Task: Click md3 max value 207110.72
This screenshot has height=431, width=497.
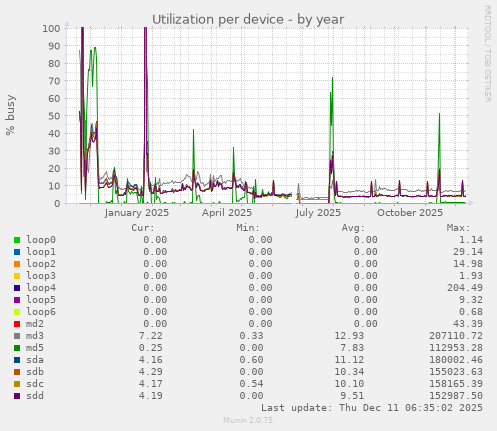Action: click(456, 336)
